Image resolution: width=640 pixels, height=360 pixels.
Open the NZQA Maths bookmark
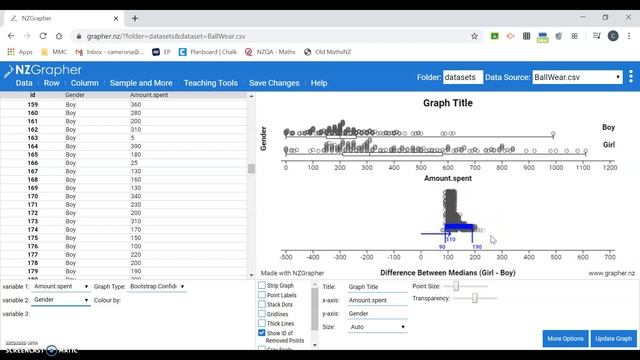[x=270, y=52]
